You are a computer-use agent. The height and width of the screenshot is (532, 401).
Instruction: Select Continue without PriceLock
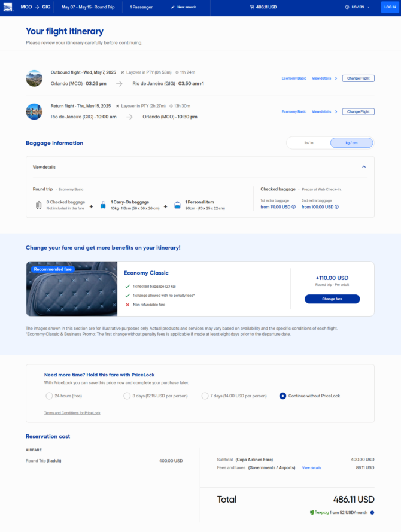coord(282,396)
